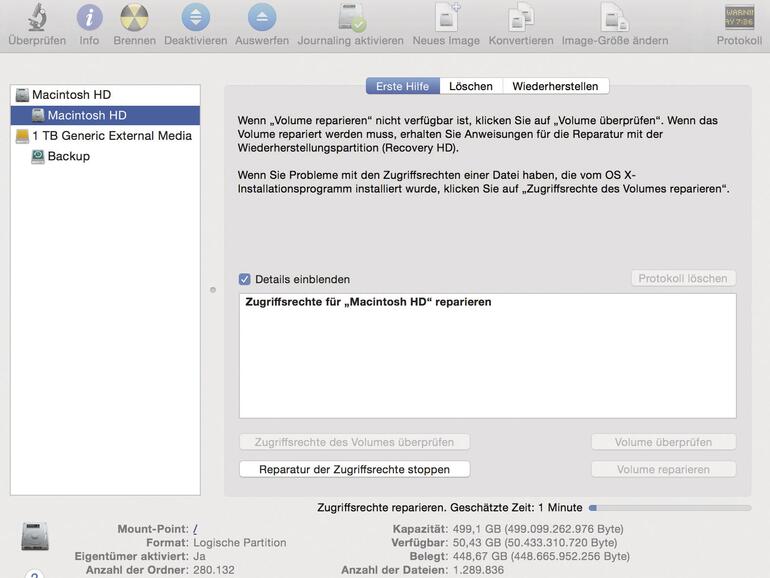Screen dimensions: 770x578
Task: Click the capacity value 499,1 GB
Action: 476,529
